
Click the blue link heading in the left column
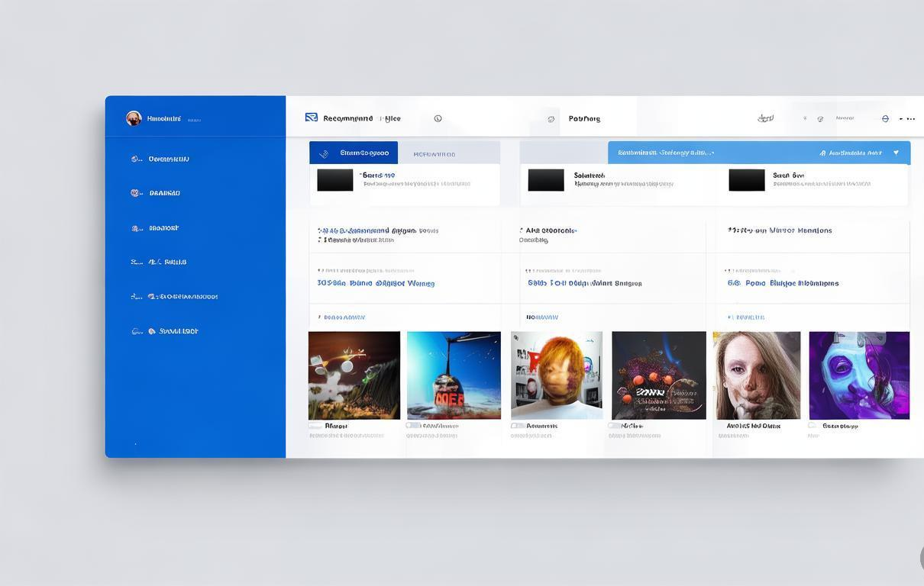376,283
